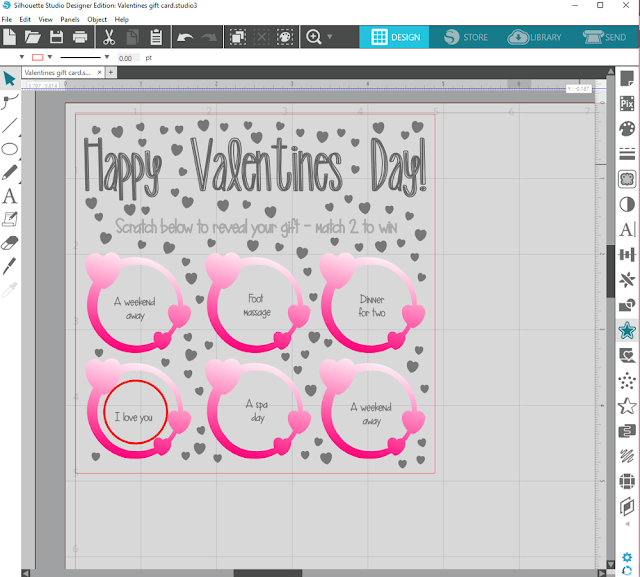Open the Sketch hatch lines panel
The height and width of the screenshot is (577, 640).
(x=627, y=456)
